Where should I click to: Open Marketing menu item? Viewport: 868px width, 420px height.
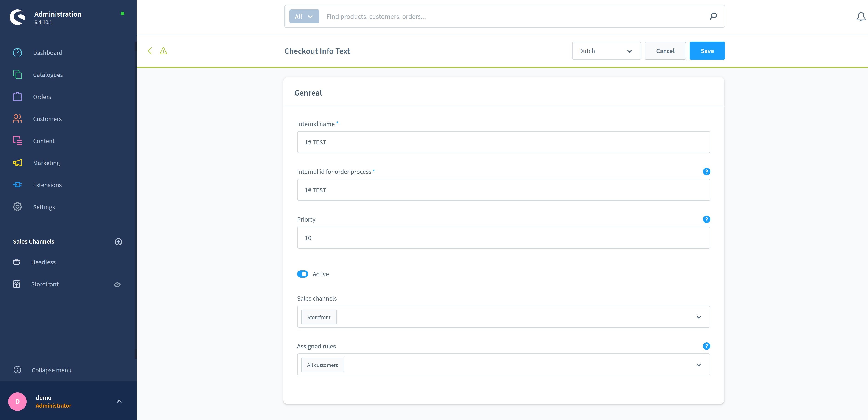click(47, 163)
